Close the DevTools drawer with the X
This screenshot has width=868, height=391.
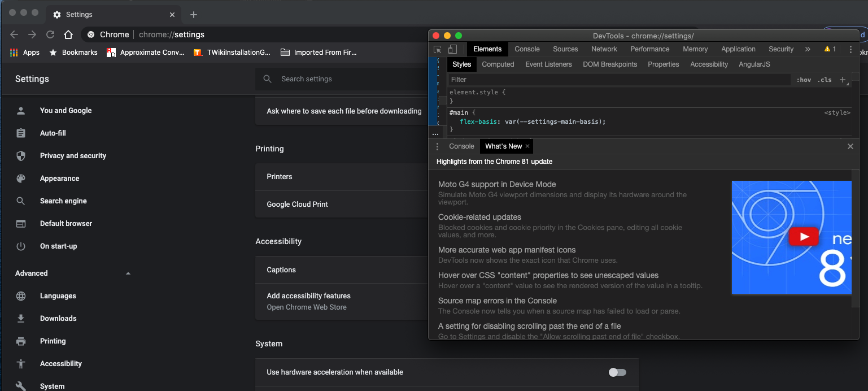(x=850, y=146)
